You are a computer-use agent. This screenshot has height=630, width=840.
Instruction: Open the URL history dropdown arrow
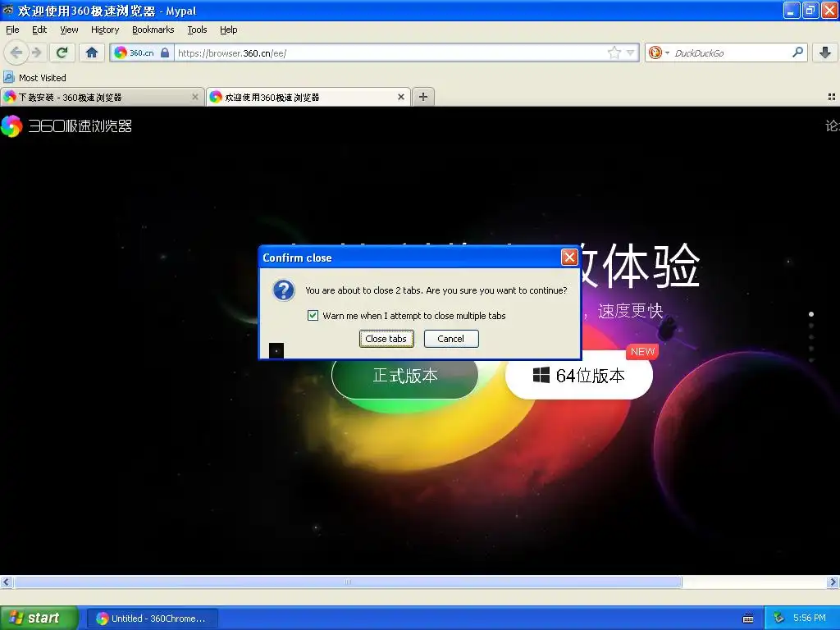click(x=631, y=52)
